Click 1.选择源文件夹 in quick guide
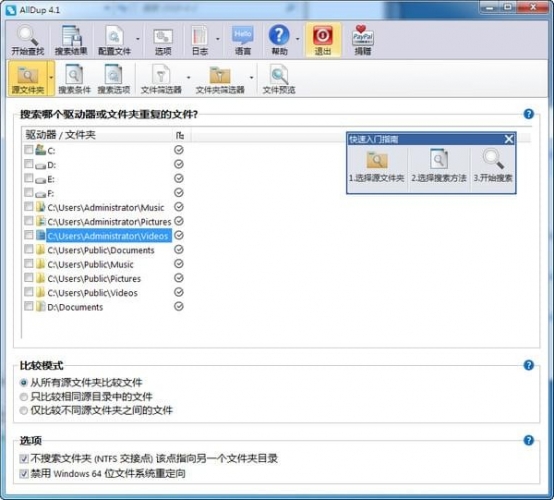This screenshot has width=554, height=500. (377, 167)
